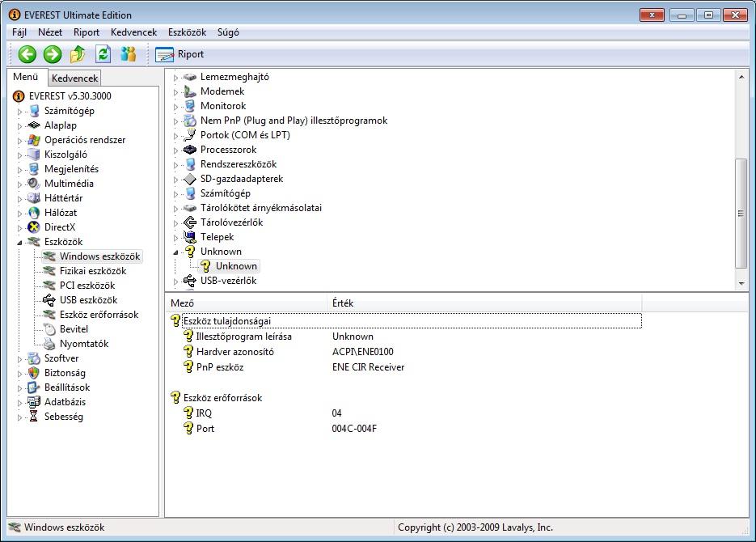Screen dimensions: 756x542
Task: Expand the Háttértár tree node
Action: [x=19, y=199]
